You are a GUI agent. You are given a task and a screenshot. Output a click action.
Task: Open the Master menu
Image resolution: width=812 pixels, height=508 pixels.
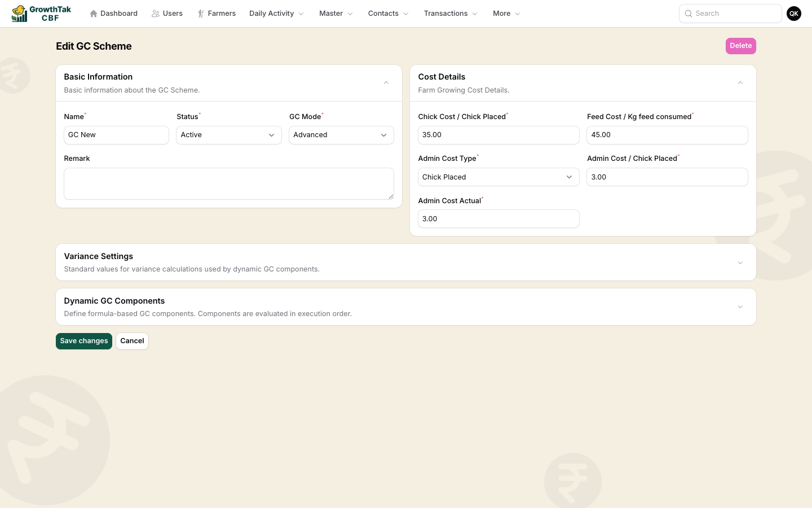[x=336, y=14]
